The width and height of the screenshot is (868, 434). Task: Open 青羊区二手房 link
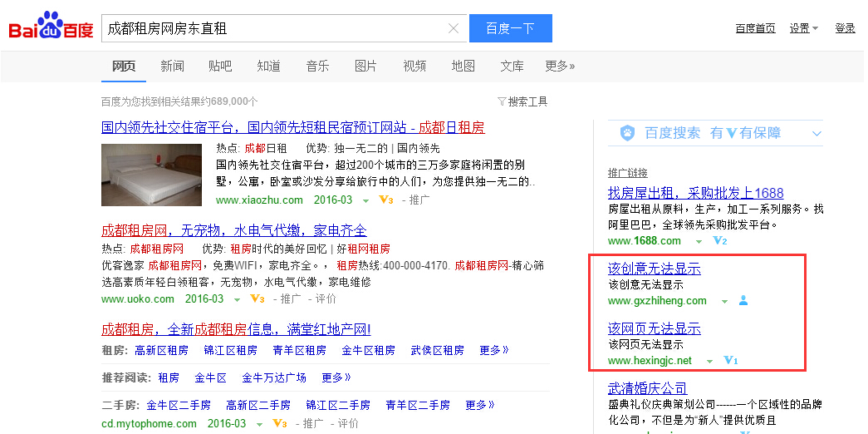[418, 405]
